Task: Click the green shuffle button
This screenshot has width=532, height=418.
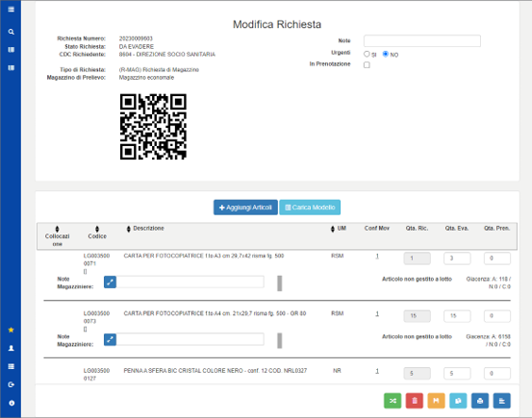Action: pos(393,401)
